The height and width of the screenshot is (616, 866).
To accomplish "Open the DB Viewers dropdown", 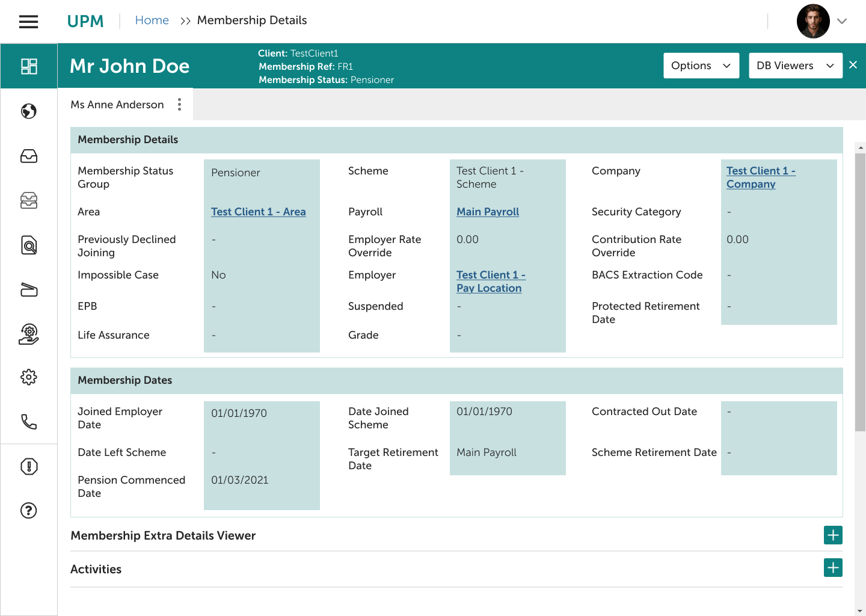I will (x=795, y=66).
